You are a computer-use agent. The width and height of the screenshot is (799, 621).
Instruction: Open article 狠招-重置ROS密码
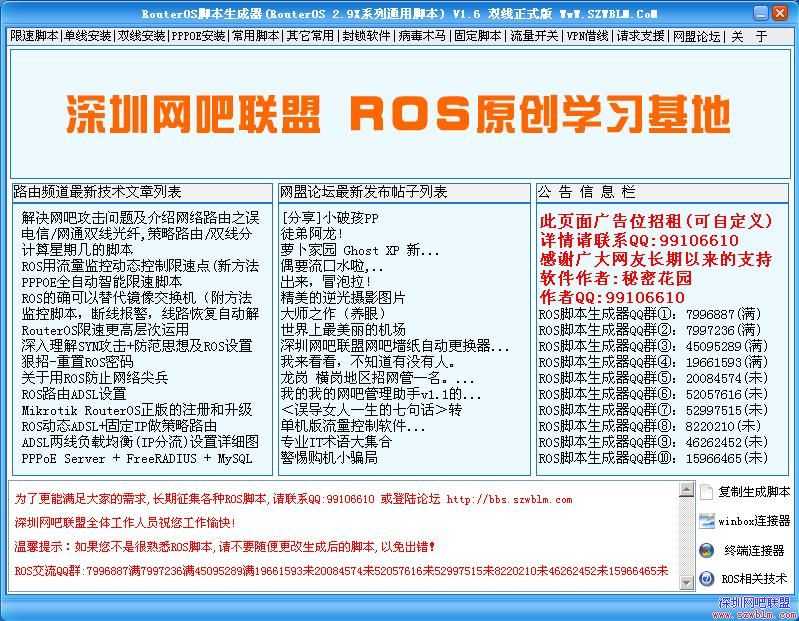[x=77, y=362]
